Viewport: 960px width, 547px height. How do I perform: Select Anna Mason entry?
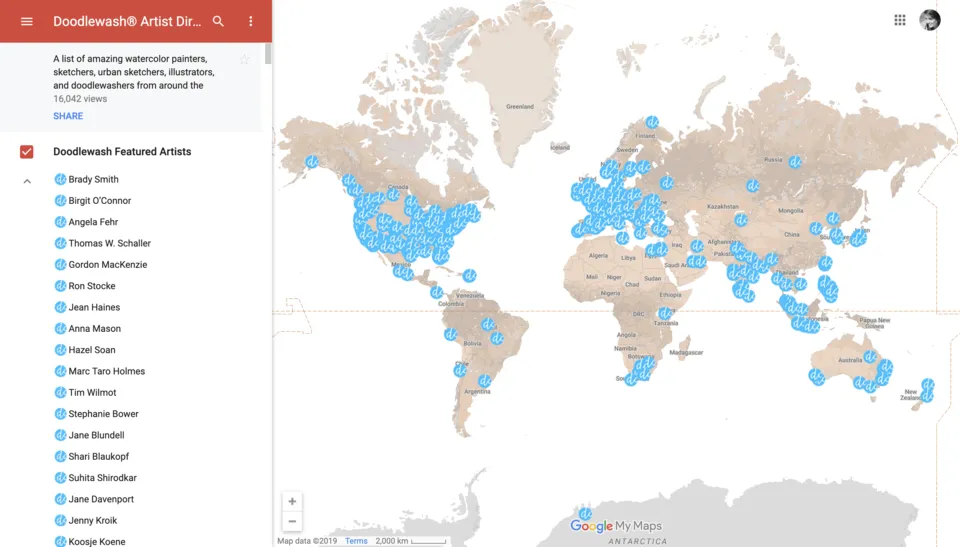(x=94, y=329)
